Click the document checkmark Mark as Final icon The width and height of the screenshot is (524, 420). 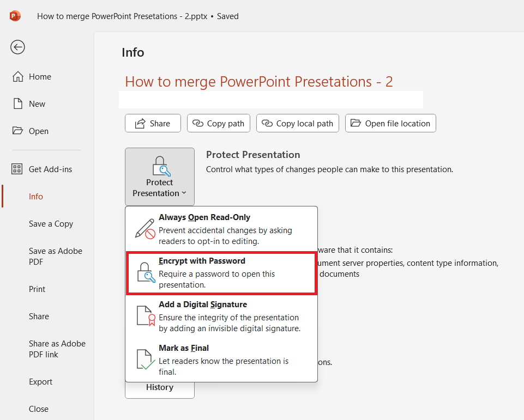146,360
